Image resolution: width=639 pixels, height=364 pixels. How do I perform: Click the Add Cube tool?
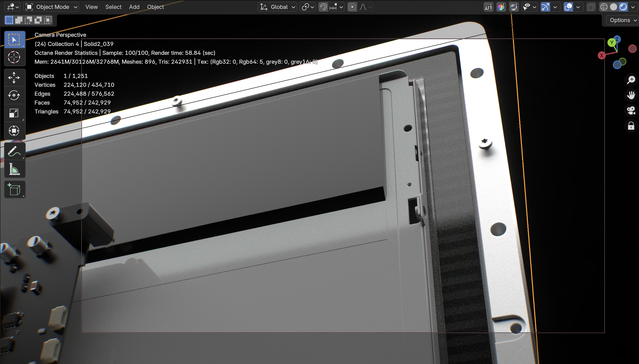click(14, 189)
